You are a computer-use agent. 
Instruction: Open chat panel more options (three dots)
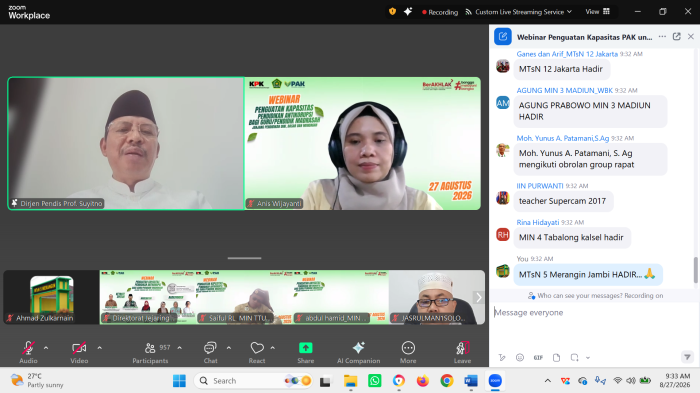click(662, 37)
